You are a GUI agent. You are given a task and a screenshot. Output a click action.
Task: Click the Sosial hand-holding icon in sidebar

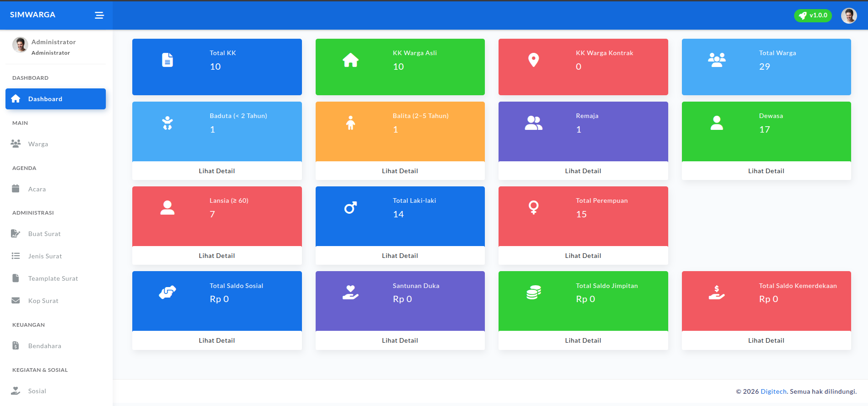(16, 391)
